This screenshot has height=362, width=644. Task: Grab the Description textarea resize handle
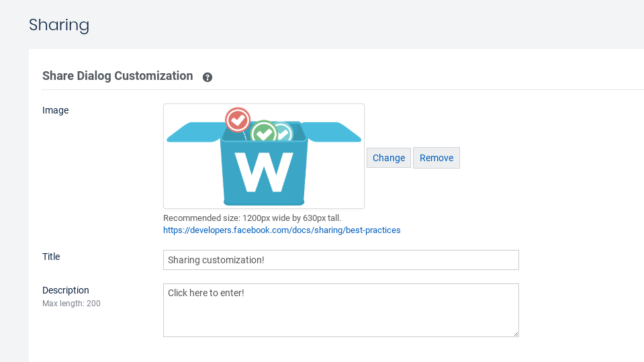(x=515, y=333)
